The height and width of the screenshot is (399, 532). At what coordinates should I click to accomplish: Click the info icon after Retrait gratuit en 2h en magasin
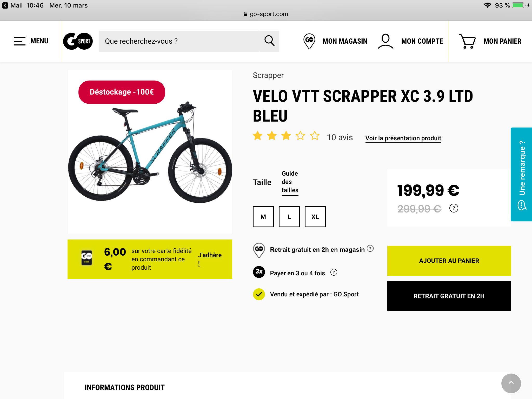point(370,249)
